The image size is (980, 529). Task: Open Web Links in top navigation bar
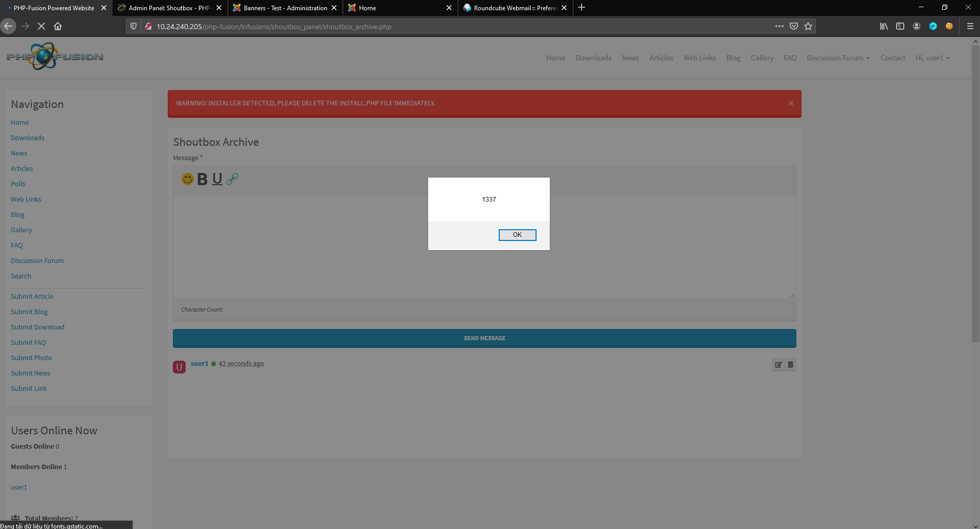[x=700, y=58]
